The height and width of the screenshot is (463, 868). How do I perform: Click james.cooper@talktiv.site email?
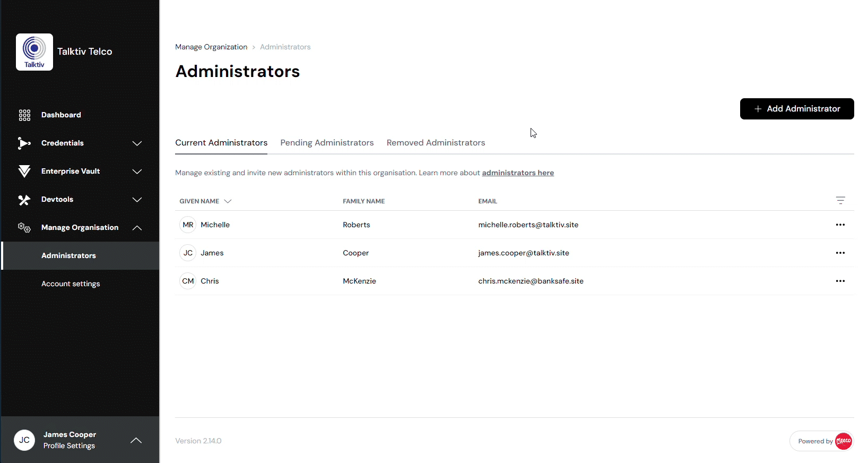(523, 253)
